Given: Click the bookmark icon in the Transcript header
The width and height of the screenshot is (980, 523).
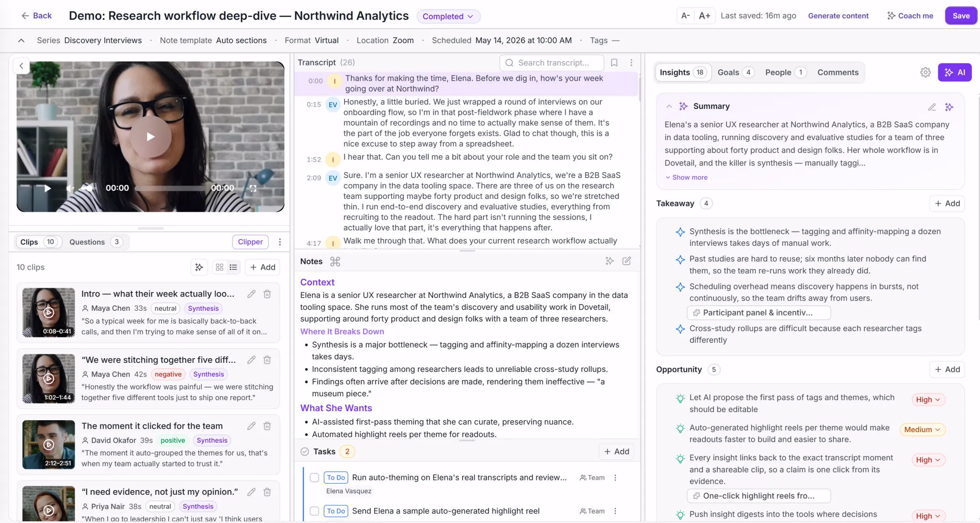Looking at the screenshot, I should pyautogui.click(x=614, y=63).
